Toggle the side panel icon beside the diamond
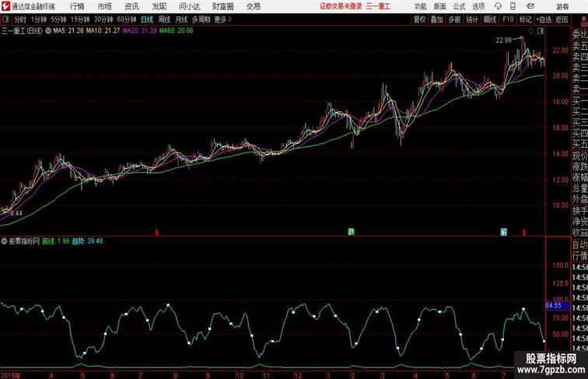 tap(541, 31)
